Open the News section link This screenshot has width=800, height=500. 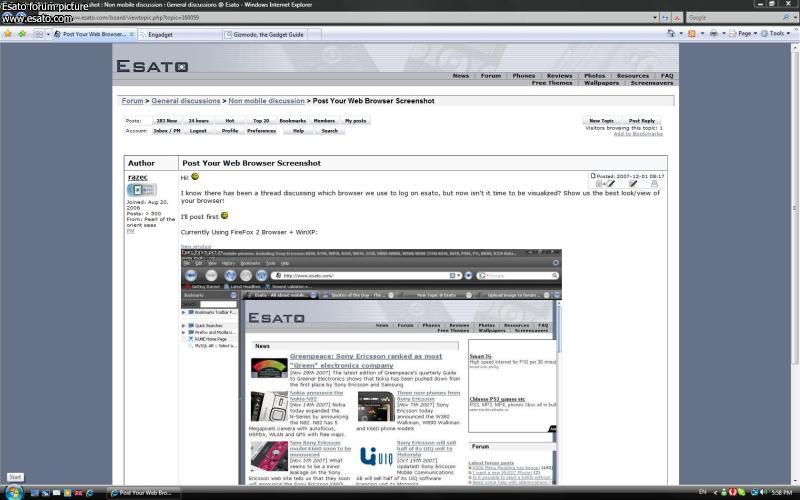coord(460,76)
